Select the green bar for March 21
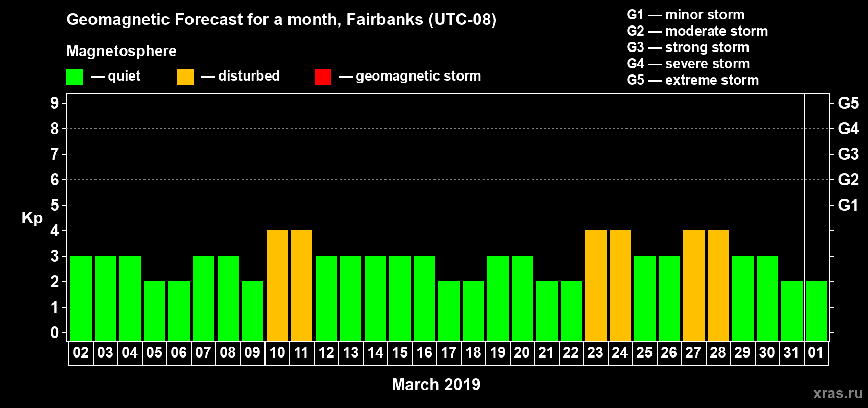 [547, 311]
